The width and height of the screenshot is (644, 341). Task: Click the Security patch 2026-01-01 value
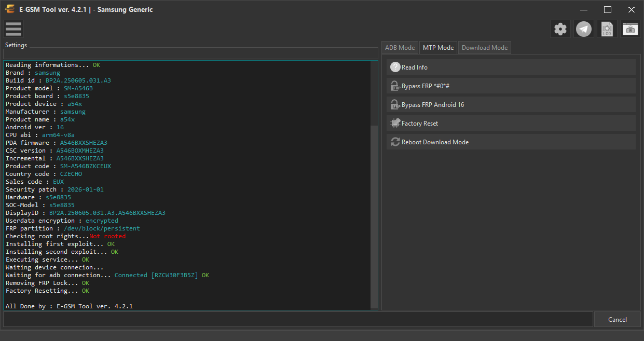[x=86, y=189]
